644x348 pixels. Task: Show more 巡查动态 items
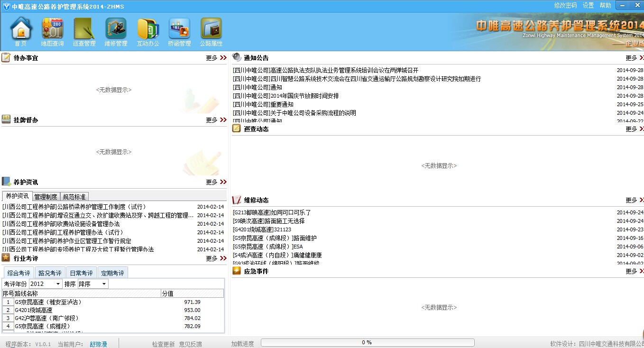(635, 129)
